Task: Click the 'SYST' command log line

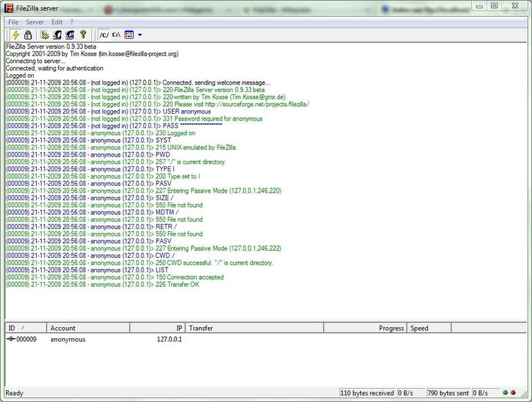Action: [x=88, y=140]
